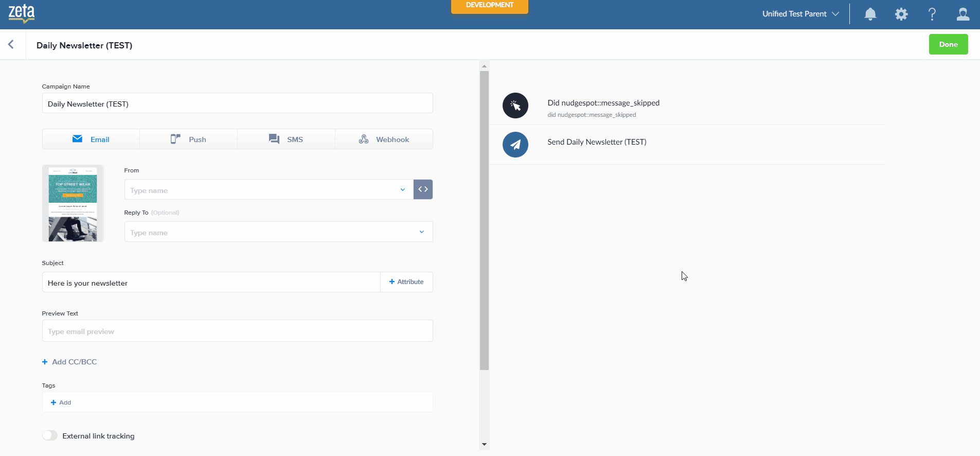Switch to the Push channel tab
This screenshot has width=980, height=456.
coord(188,139)
